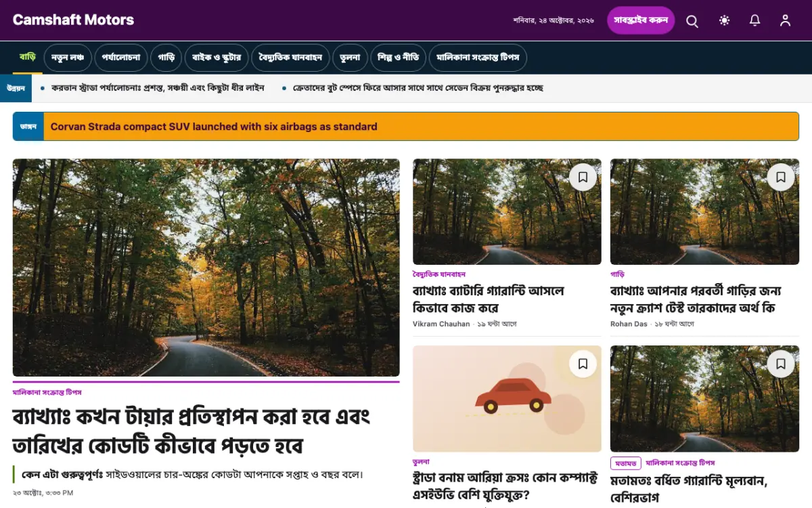
Task: Open the Corvan Strada compact SUV breaking headline
Action: tap(214, 127)
